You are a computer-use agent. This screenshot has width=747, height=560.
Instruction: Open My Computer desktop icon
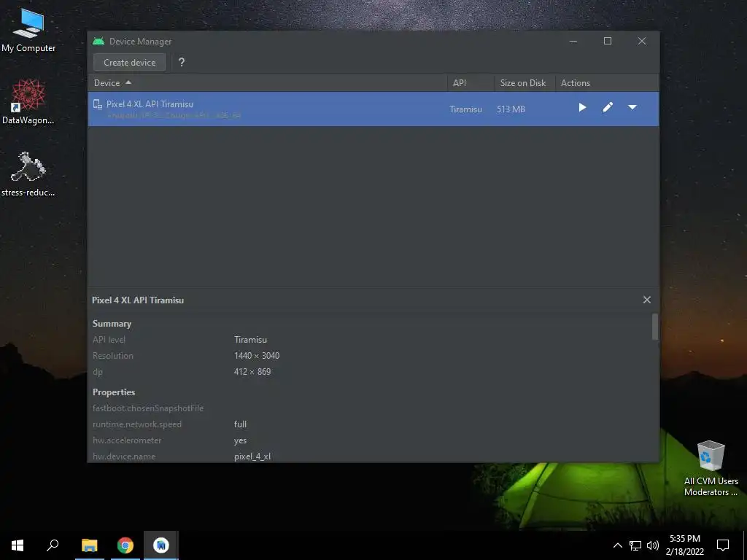[x=28, y=31]
